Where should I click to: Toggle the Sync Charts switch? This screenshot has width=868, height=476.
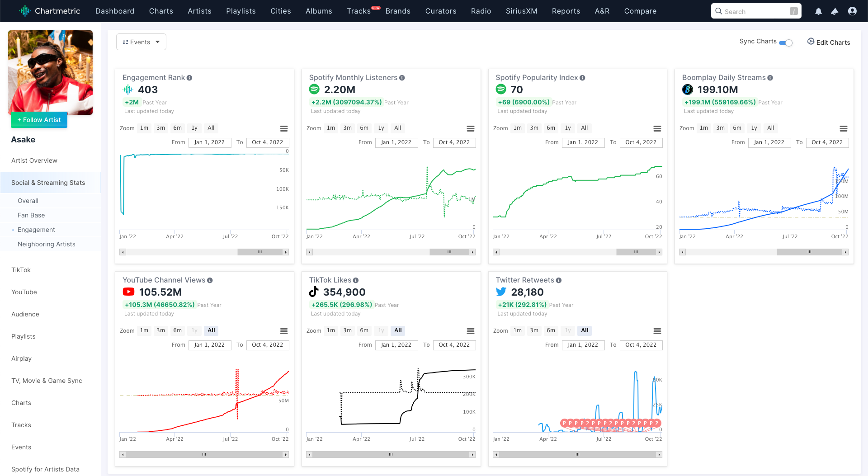(x=786, y=42)
